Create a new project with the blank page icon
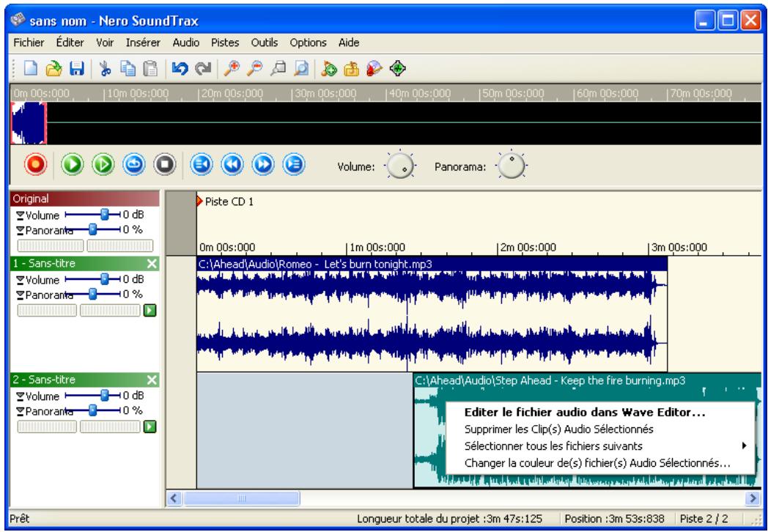Screen dimensions: 768x532 point(30,69)
